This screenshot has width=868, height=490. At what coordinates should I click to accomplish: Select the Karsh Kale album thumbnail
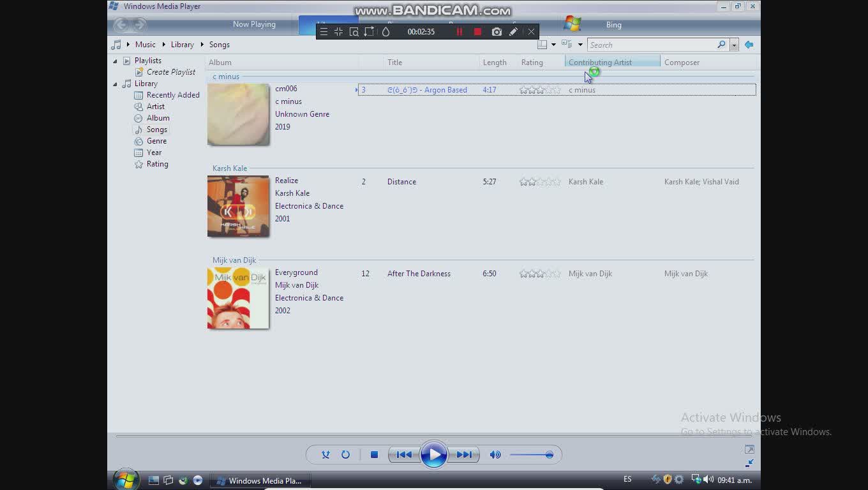(238, 206)
